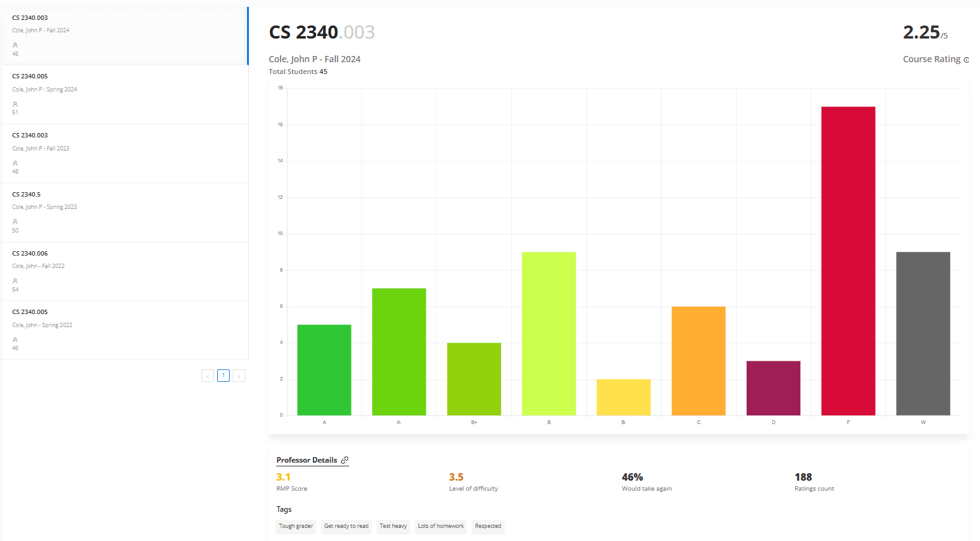
Task: Click the Course Rating info icon
Action: tap(966, 60)
